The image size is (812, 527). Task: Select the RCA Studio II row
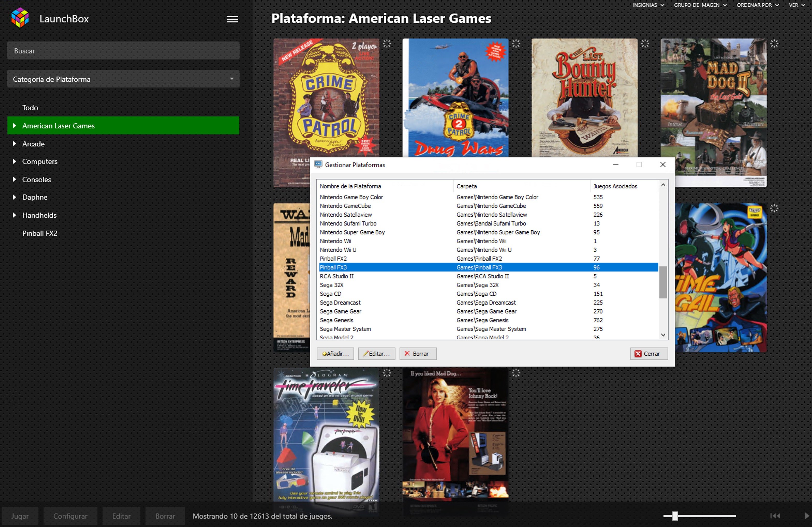(489, 276)
